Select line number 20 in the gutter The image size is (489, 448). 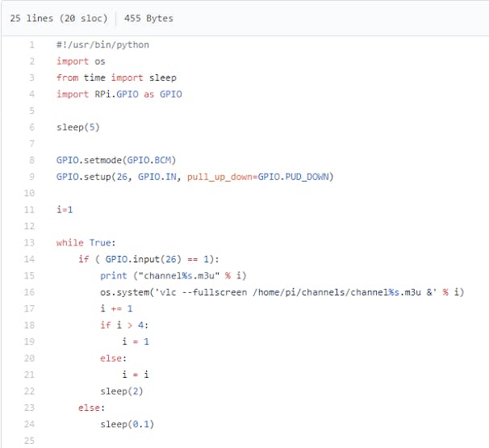tap(29, 358)
